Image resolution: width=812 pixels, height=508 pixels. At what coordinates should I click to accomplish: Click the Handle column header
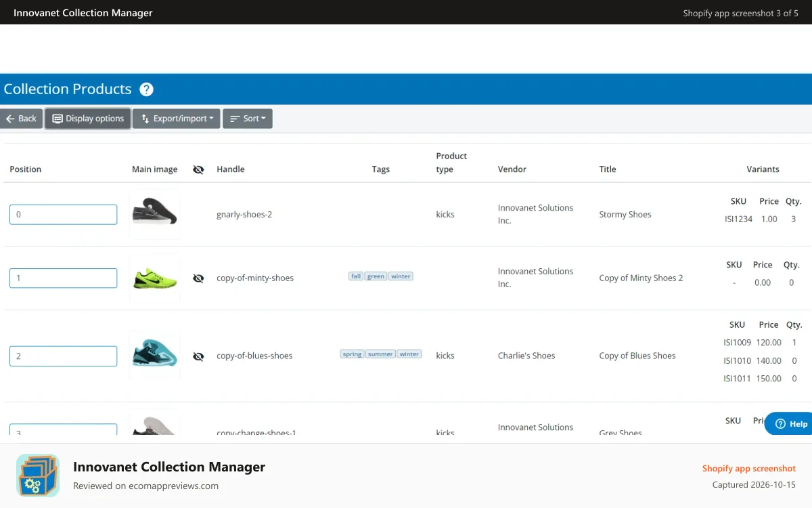(231, 169)
